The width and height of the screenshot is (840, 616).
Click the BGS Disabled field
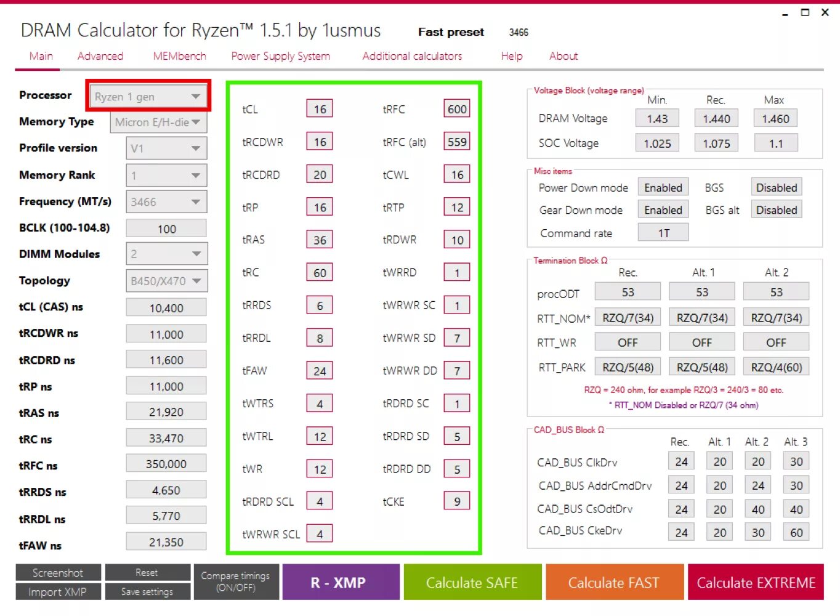tap(777, 187)
